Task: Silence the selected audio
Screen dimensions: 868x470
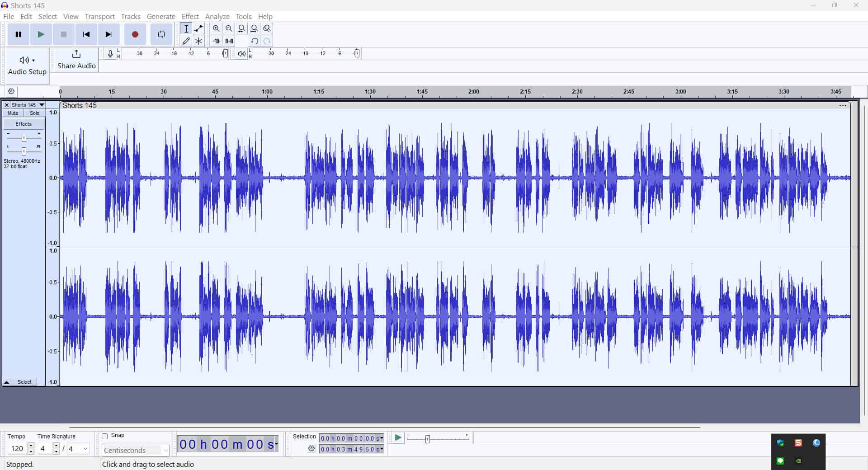Action: tap(229, 41)
